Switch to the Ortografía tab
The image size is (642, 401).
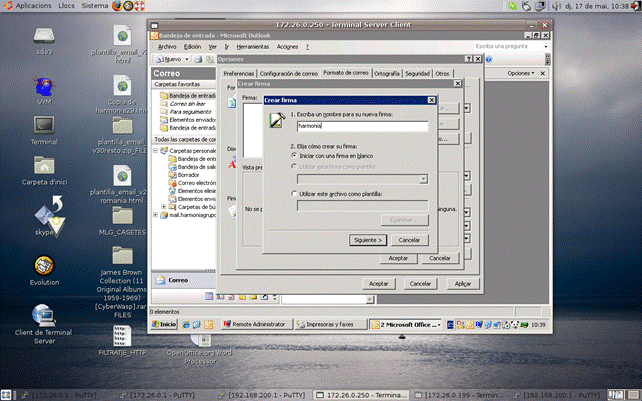tap(386, 73)
